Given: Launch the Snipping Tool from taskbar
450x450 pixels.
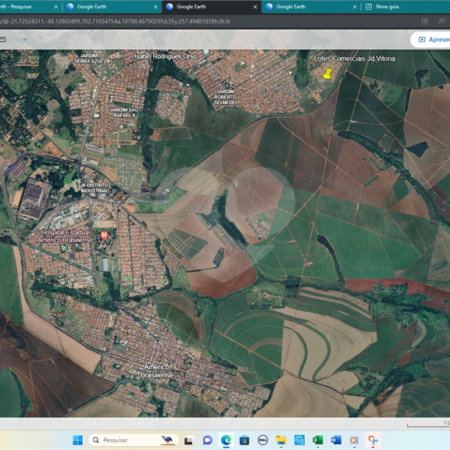Looking at the screenshot, I should pyautogui.click(x=373, y=440).
